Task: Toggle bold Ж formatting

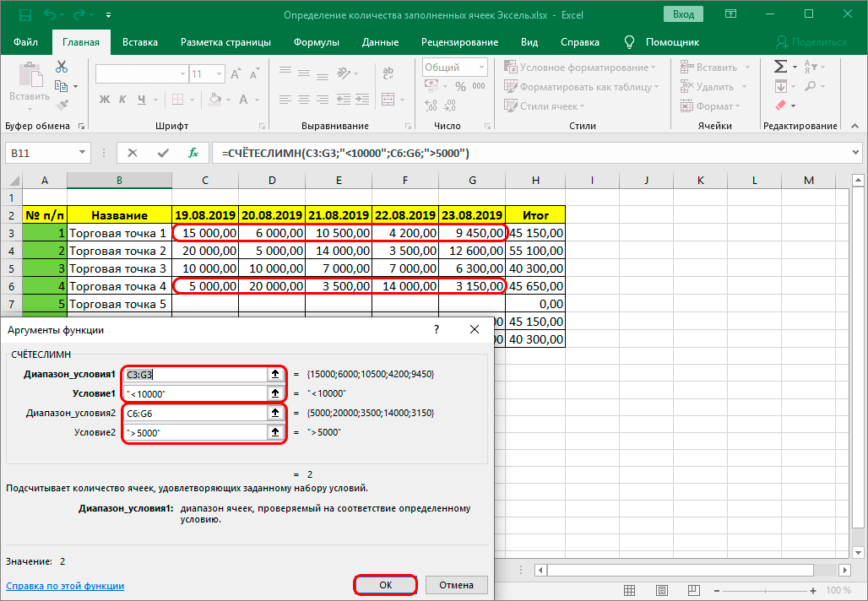Action: click(104, 100)
